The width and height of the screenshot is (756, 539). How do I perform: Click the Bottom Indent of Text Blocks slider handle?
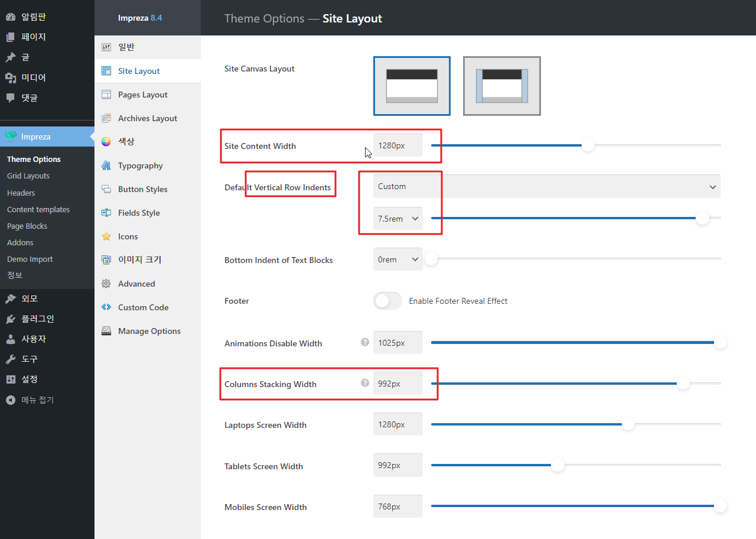431,259
